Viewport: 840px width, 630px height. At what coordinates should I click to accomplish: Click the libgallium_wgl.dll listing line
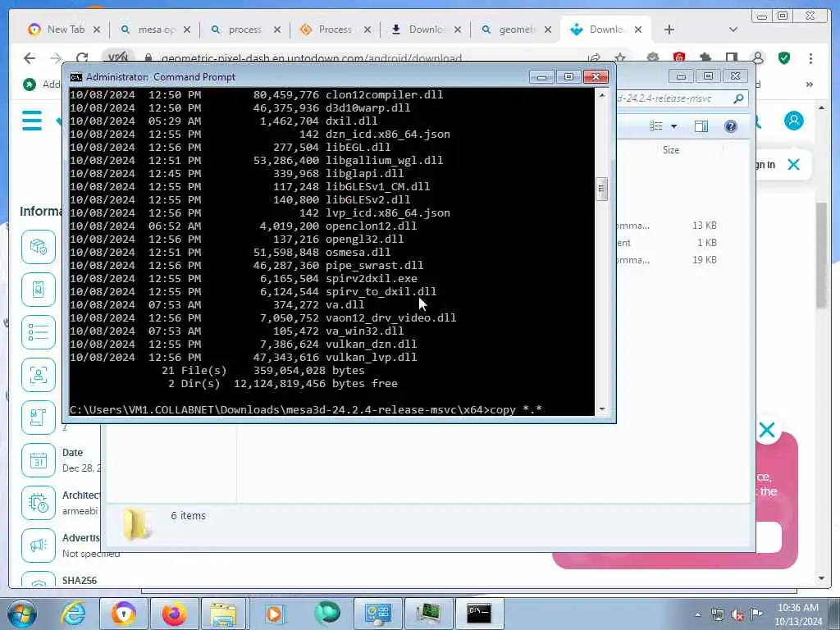(x=257, y=160)
